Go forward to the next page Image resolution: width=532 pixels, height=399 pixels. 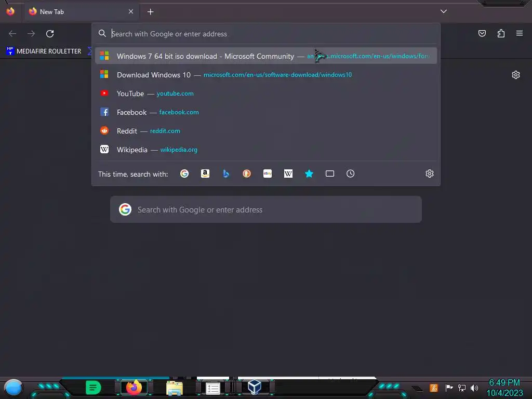coord(31,34)
